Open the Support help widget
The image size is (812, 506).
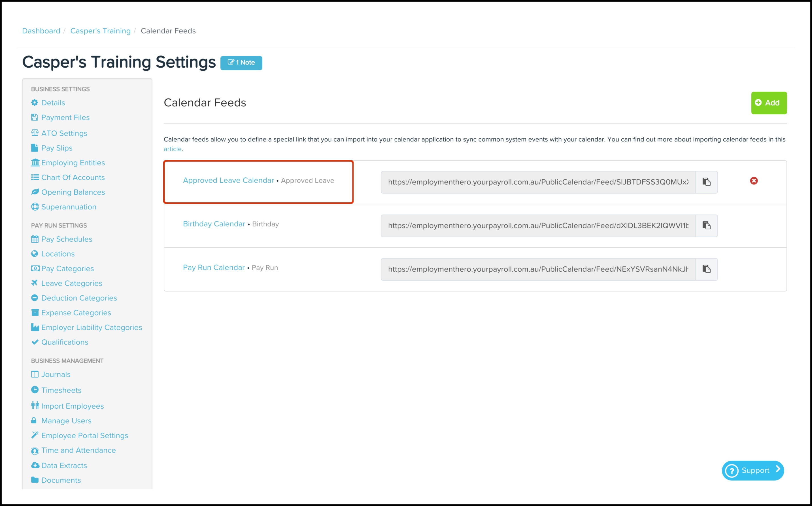tap(753, 470)
